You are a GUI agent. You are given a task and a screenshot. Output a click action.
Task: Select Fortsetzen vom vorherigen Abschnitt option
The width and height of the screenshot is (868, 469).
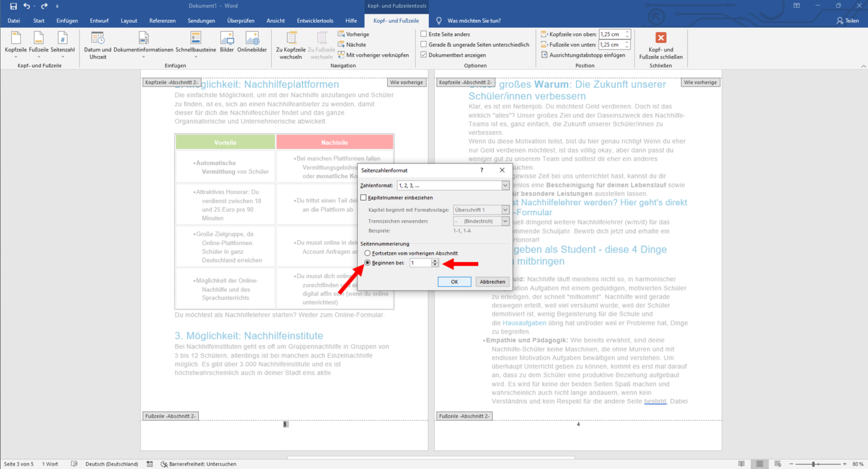pos(367,253)
